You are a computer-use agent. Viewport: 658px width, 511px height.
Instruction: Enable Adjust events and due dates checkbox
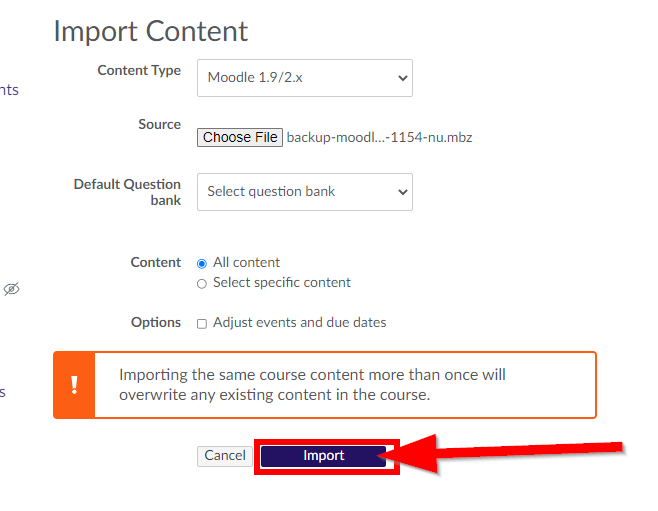[202, 324]
